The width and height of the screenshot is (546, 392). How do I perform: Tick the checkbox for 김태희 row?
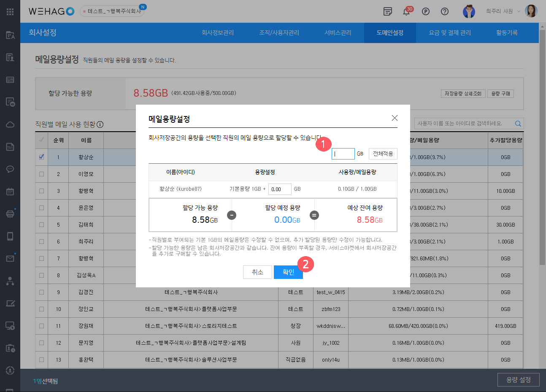click(x=41, y=224)
